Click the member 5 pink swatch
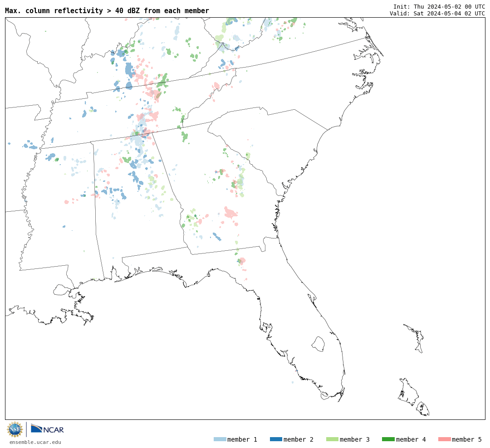This screenshot has height=448, width=490. (444, 439)
